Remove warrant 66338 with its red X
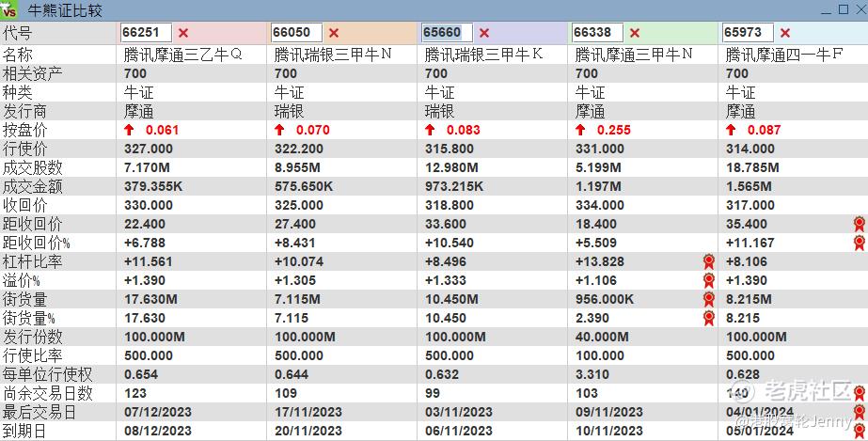The width and height of the screenshot is (868, 441). 635,33
